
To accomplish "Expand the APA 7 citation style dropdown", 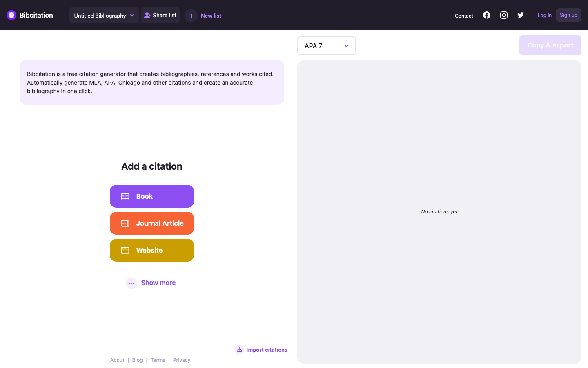I will [x=327, y=46].
